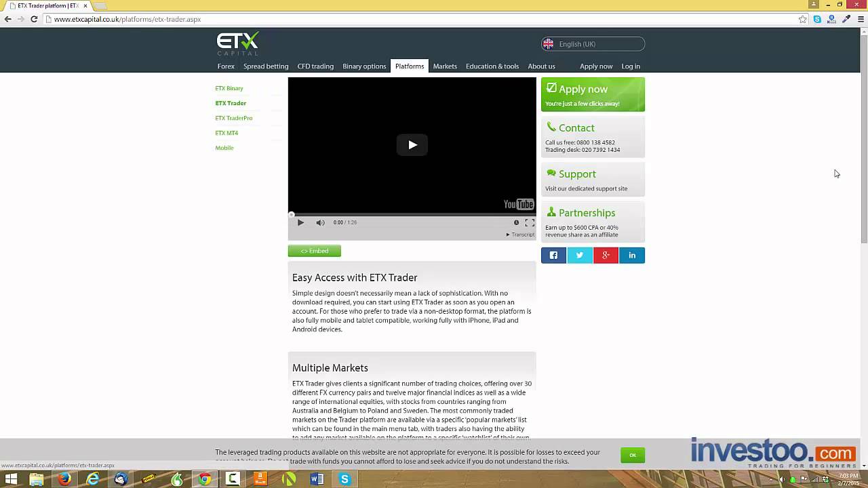Image resolution: width=868 pixels, height=488 pixels.
Task: Open Camtasia from the taskbar
Action: 233,479
